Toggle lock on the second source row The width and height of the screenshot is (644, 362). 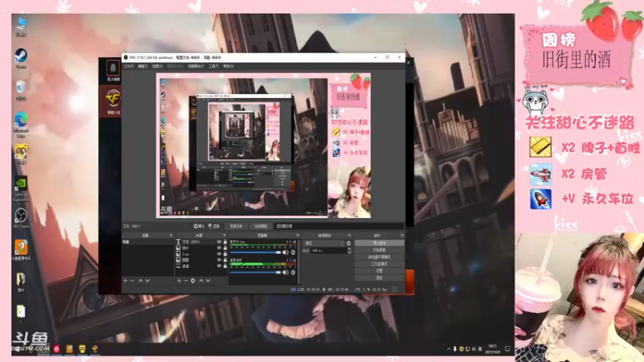225,248
